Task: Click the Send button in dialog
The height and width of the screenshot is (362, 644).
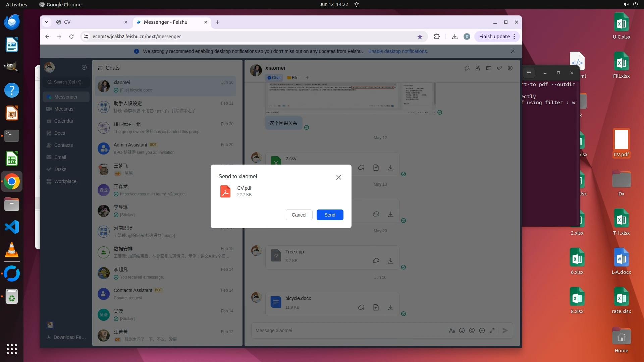Action: click(330, 215)
